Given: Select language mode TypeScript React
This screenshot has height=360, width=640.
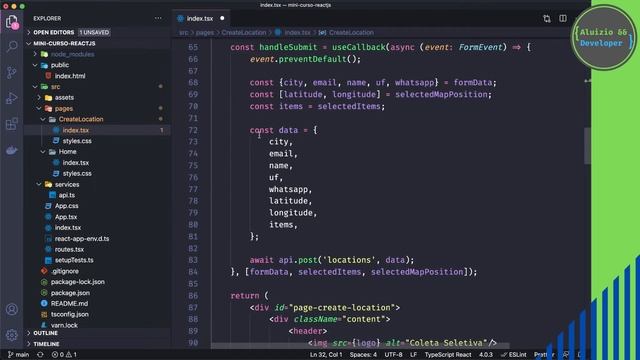Looking at the screenshot, I should click(448, 355).
